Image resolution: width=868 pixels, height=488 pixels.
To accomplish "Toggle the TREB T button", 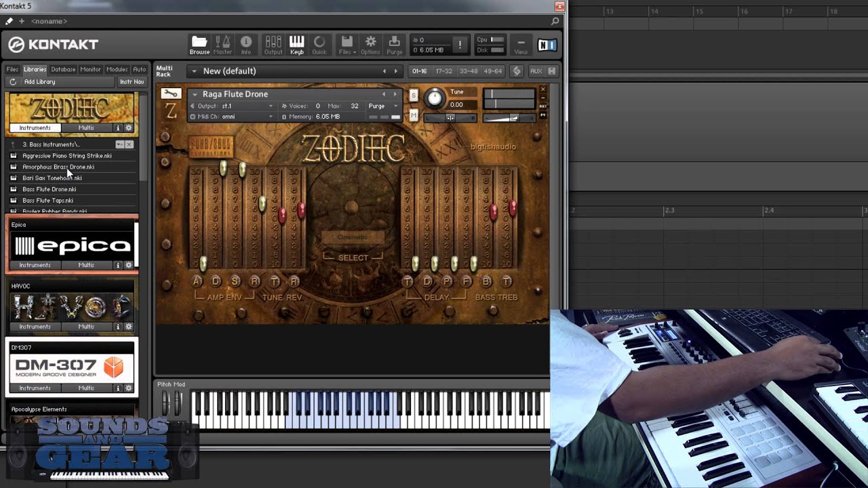I will click(x=506, y=281).
